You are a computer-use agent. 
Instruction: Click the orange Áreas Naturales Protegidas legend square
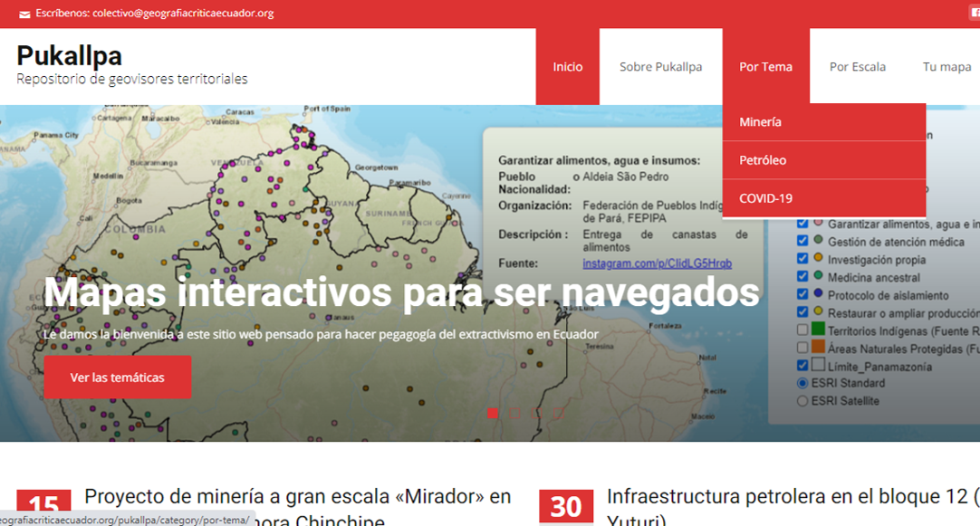tap(818, 348)
